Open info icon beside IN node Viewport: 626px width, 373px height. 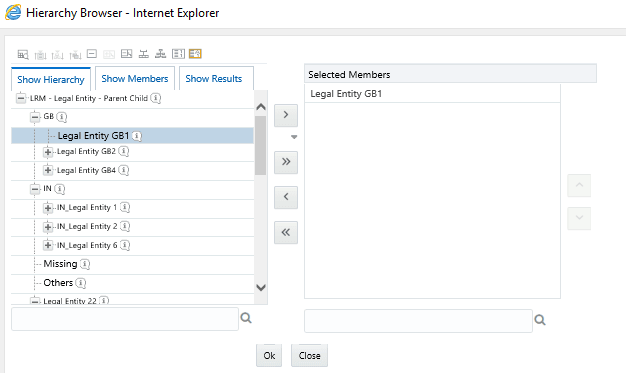pos(59,188)
